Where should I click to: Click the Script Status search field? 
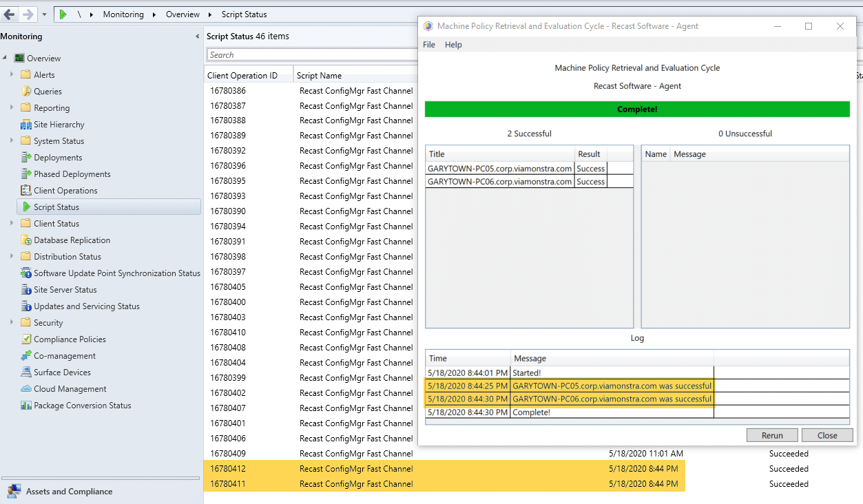coord(310,55)
